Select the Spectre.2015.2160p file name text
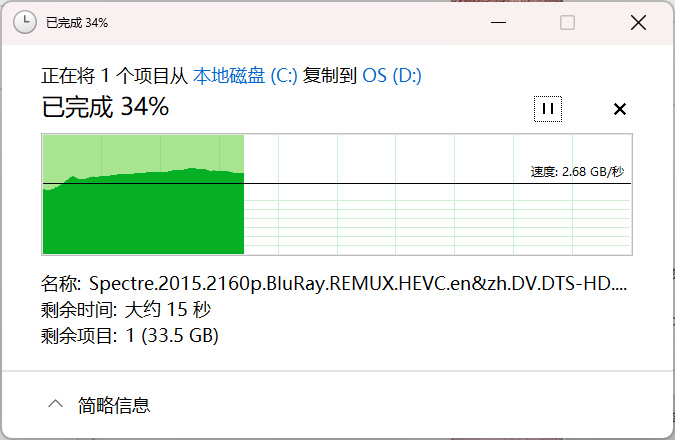The width and height of the screenshot is (675, 440). 358,284
